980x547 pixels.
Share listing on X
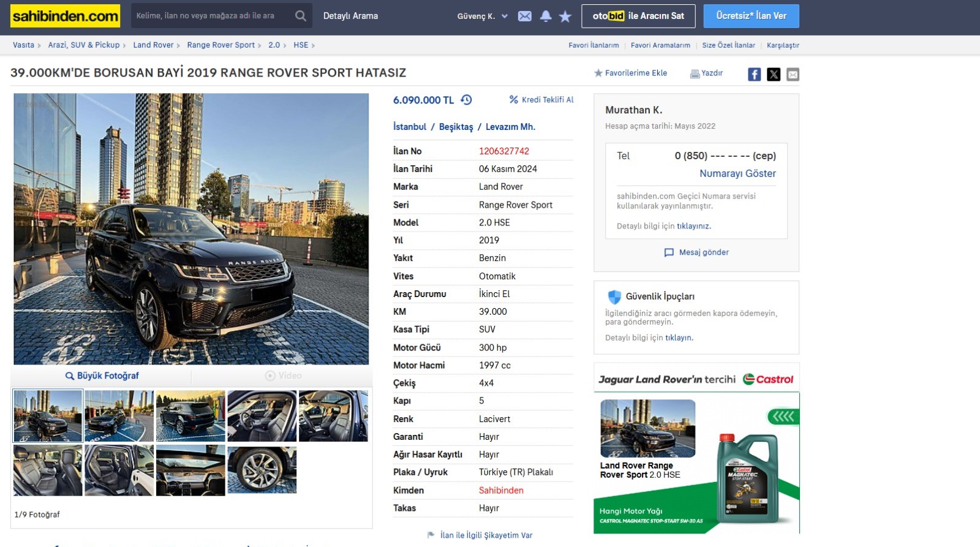tap(774, 74)
